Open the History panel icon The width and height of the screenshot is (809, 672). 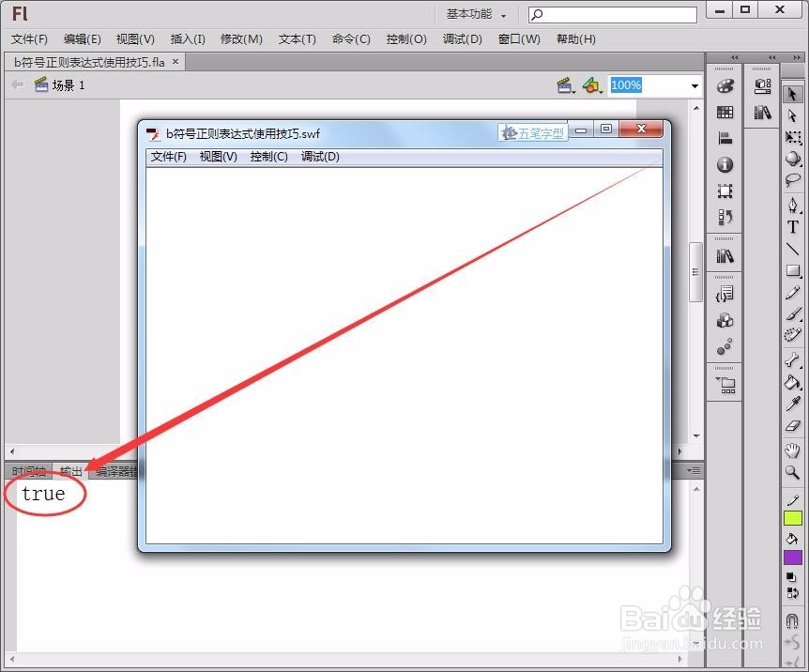point(725,218)
